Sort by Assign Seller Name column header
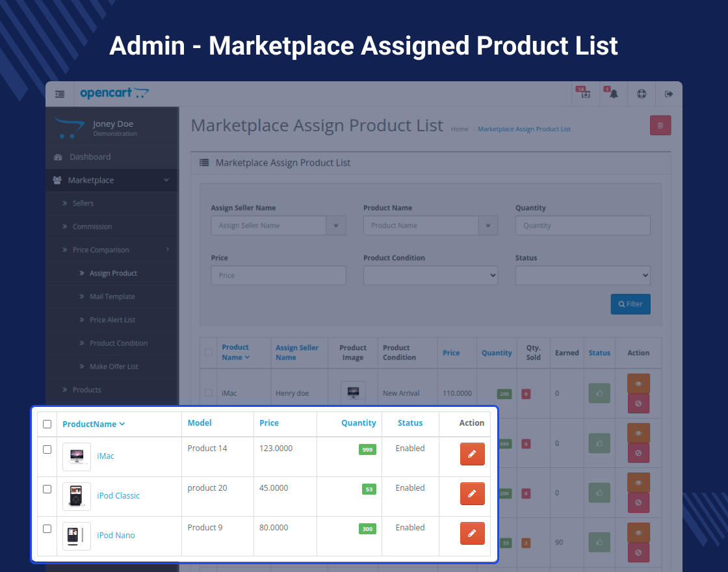 297,352
